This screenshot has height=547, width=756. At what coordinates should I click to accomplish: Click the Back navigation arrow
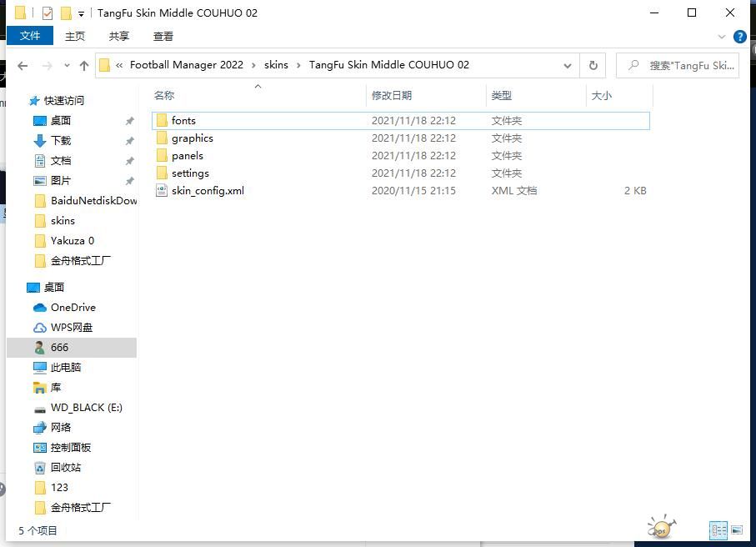pos(23,66)
